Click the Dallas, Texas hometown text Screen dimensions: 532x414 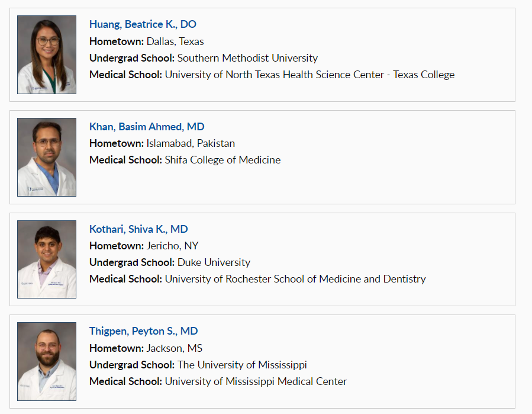175,41
